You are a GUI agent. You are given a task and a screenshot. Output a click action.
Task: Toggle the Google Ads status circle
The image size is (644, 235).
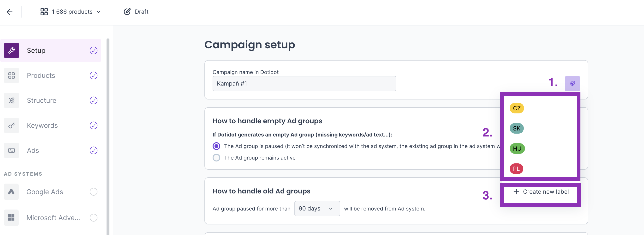coord(94,192)
